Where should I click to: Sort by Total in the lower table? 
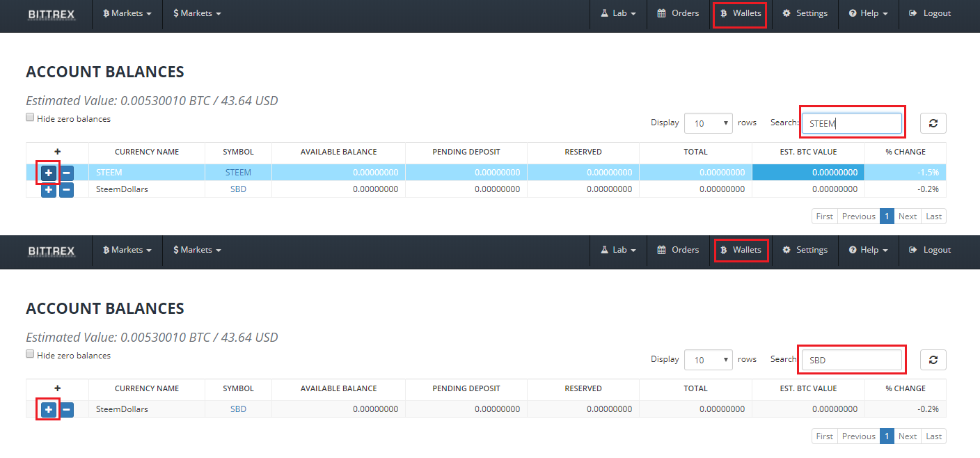pyautogui.click(x=695, y=388)
